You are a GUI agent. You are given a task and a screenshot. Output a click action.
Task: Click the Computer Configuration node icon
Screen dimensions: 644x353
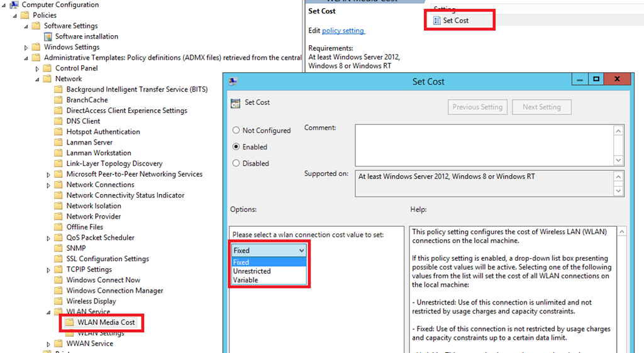[14, 5]
